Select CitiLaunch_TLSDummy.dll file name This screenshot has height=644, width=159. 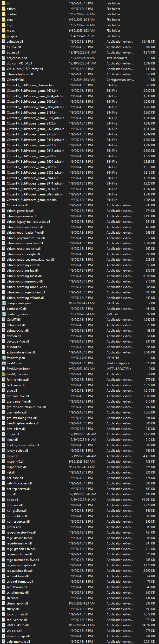(25, 69)
